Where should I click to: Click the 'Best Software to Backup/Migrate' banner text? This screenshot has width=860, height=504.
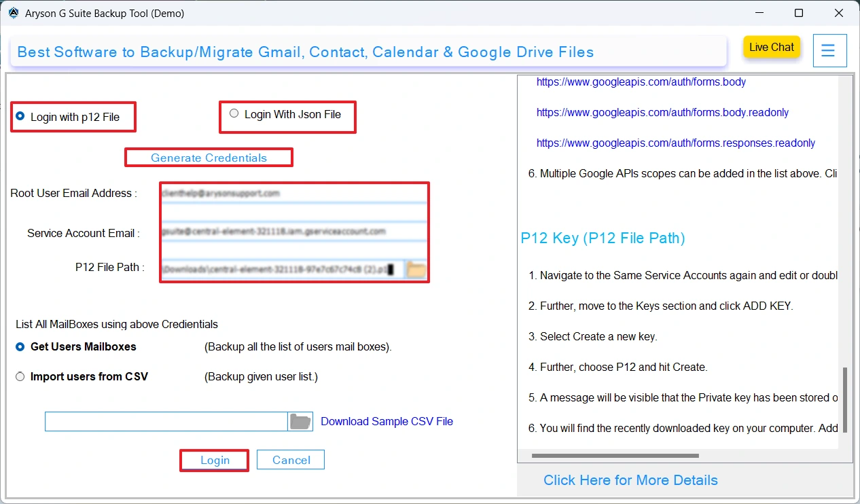tap(306, 52)
